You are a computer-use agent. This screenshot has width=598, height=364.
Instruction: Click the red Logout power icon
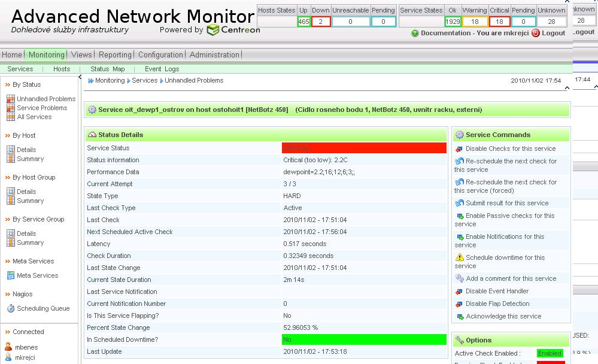(x=535, y=34)
